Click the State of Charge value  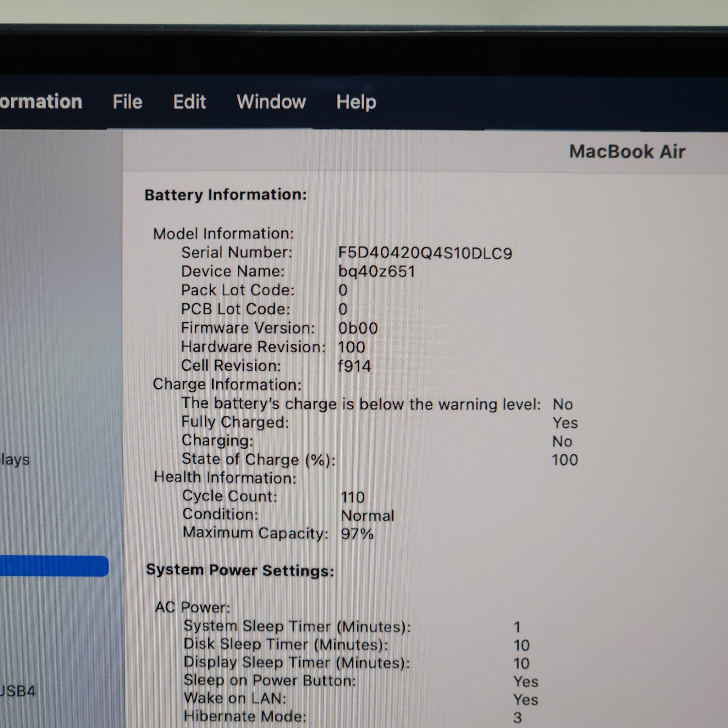[565, 460]
